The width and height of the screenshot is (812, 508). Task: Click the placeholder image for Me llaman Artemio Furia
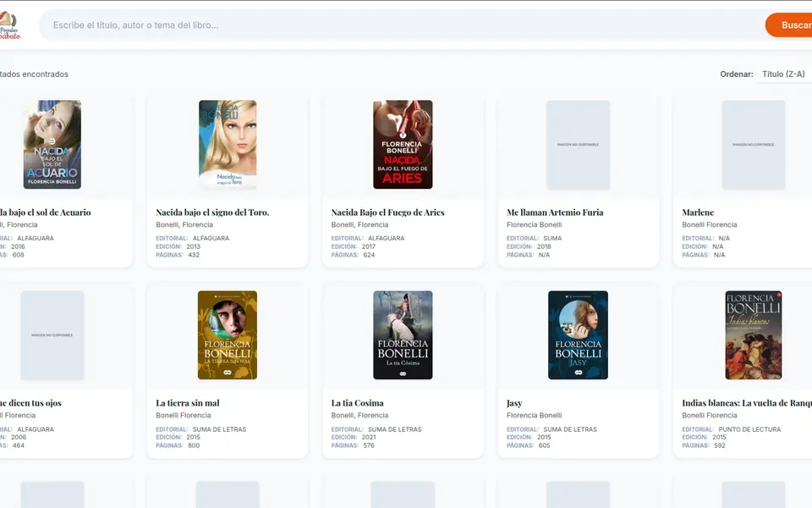tap(578, 145)
